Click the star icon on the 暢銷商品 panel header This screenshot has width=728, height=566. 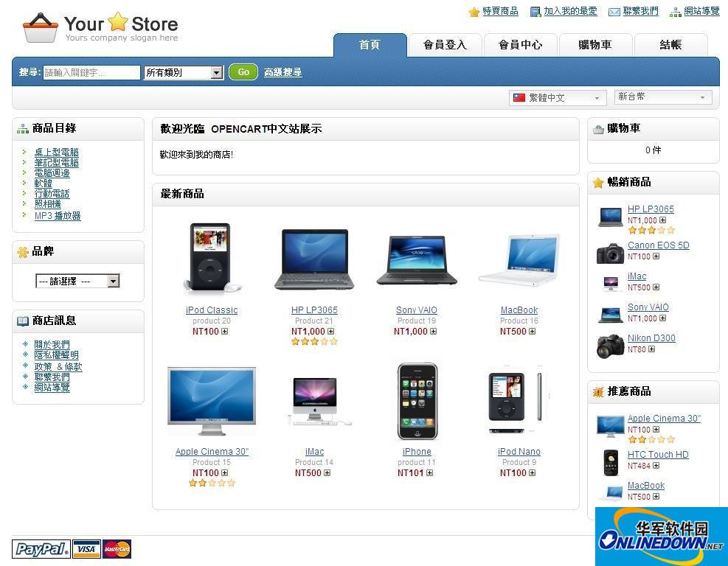tap(597, 182)
